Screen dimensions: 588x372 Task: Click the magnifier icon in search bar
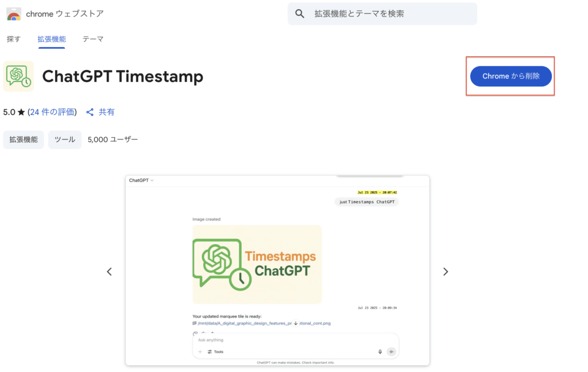pos(300,14)
